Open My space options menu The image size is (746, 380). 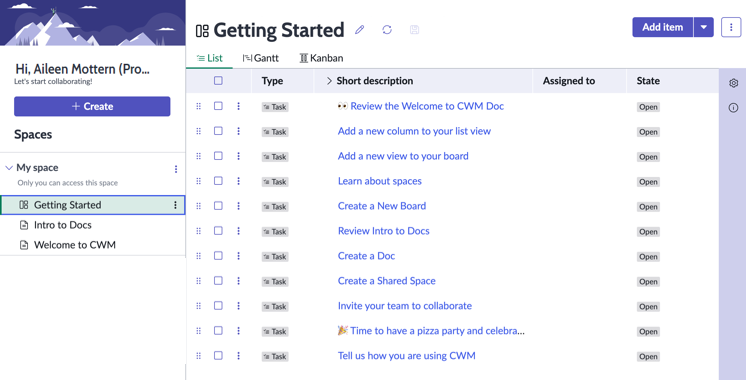pos(176,169)
